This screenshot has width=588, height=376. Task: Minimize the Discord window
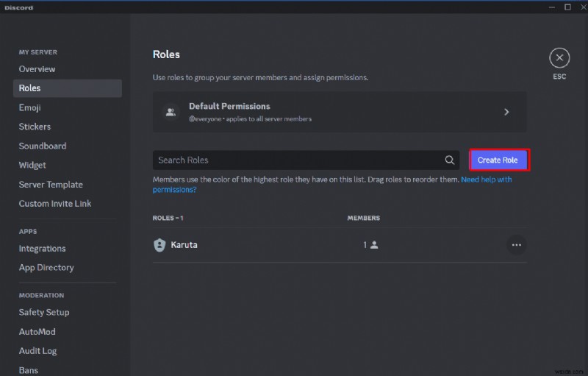pyautogui.click(x=552, y=7)
